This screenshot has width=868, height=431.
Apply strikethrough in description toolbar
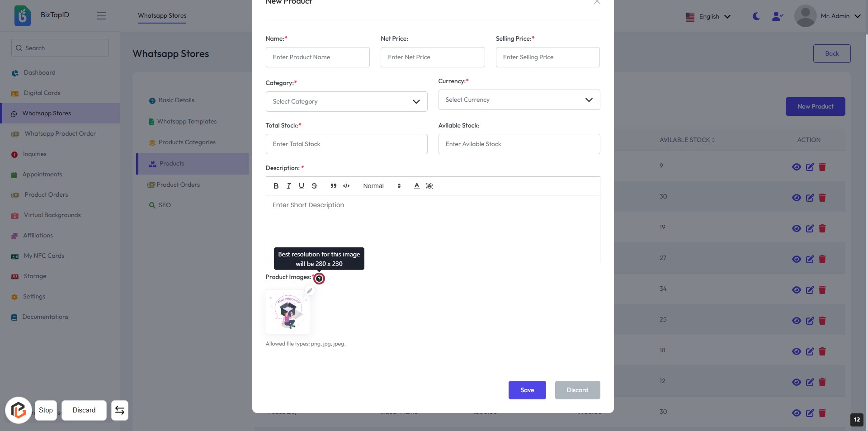314,186
